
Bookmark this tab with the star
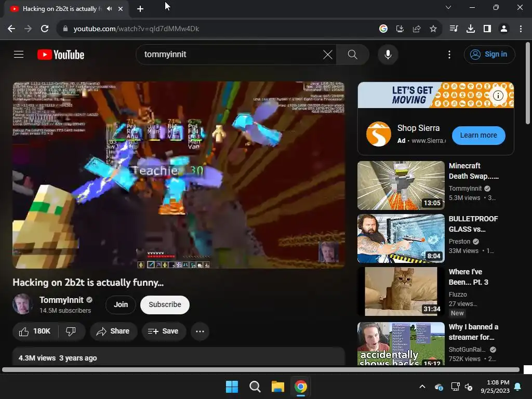[x=433, y=29]
